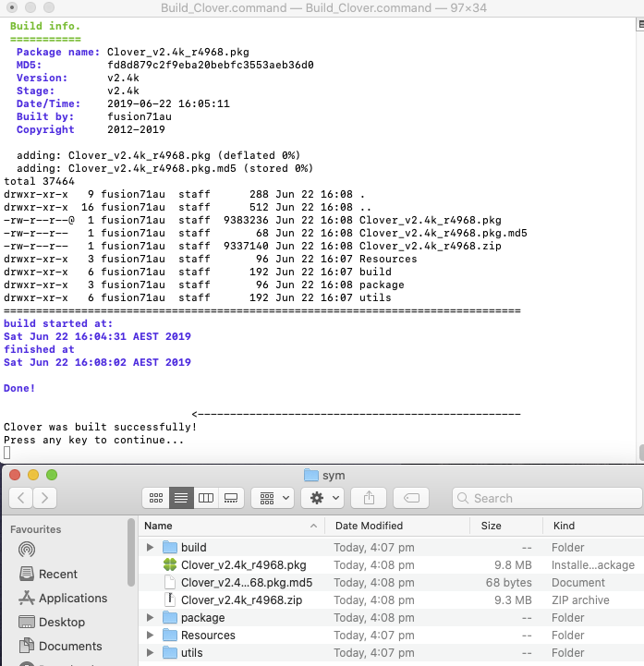The image size is (644, 666).
Task: Click the Edit Tags toolbar button
Action: point(411,498)
